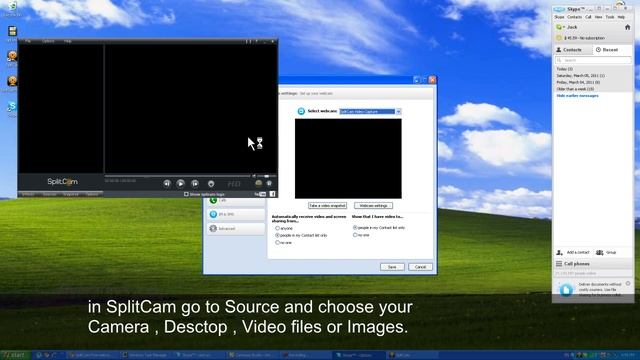Open the Contacts menu in Skype
The width and height of the screenshot is (640, 360).
point(574,17)
